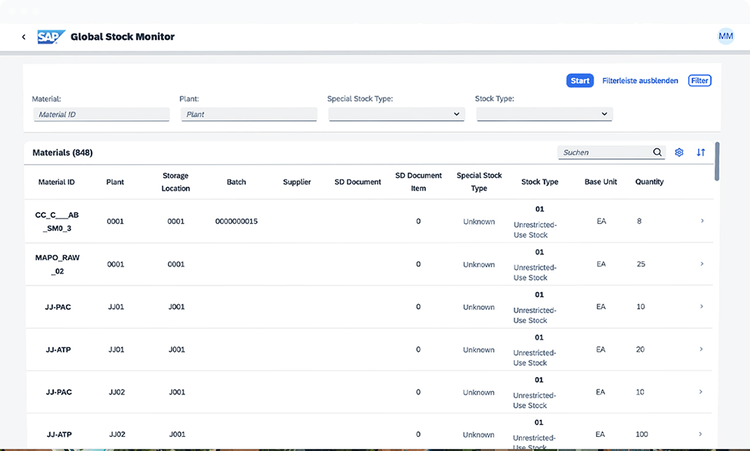Click the Base Unit column header
Viewport: 750px width, 451px height.
pyautogui.click(x=601, y=182)
